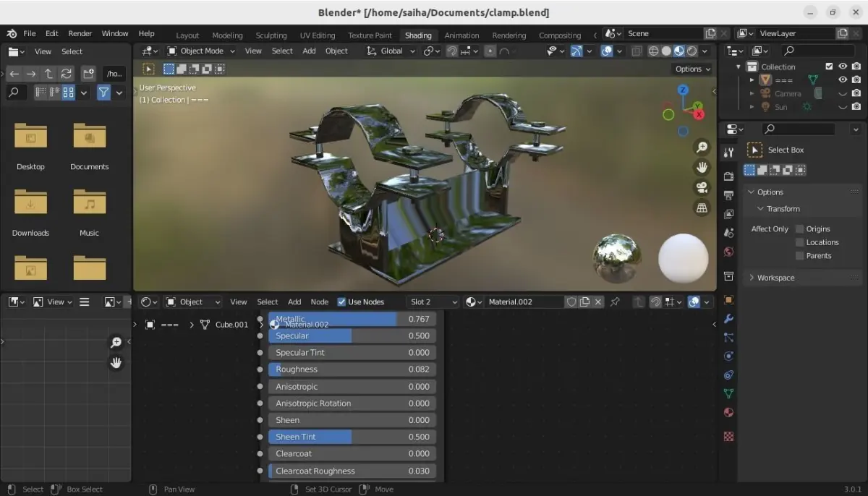The height and width of the screenshot is (496, 868).
Task: Go forward in the file browser
Action: [x=31, y=74]
